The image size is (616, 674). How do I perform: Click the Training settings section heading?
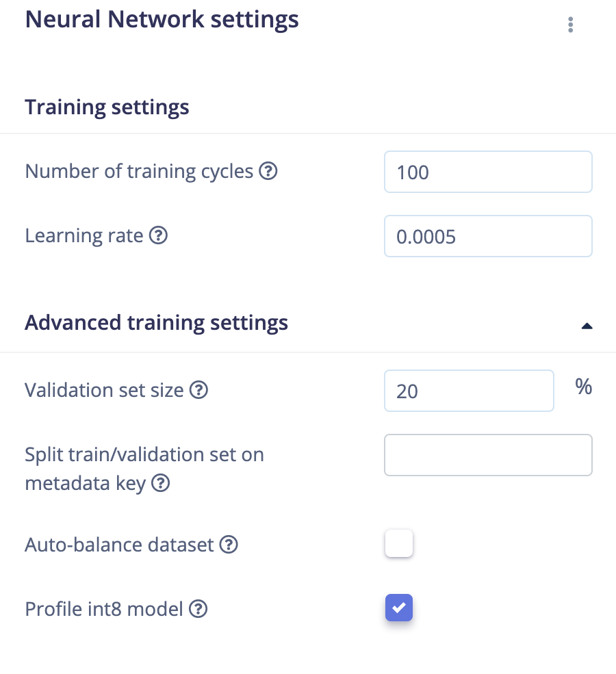107,107
